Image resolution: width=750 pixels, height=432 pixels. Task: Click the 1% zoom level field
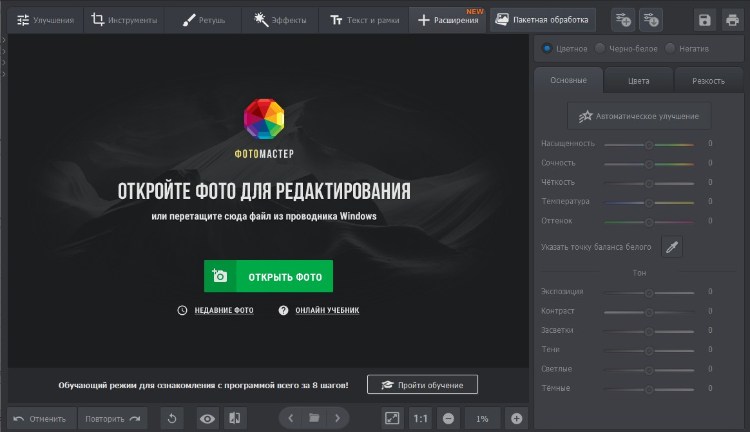482,418
